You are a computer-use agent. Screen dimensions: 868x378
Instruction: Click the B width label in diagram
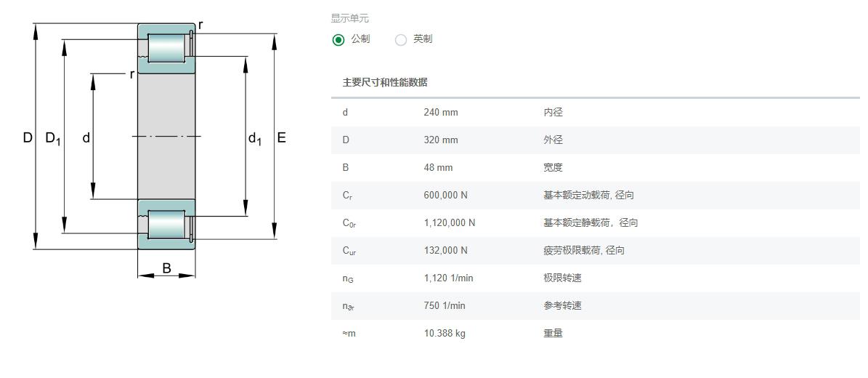coord(166,269)
